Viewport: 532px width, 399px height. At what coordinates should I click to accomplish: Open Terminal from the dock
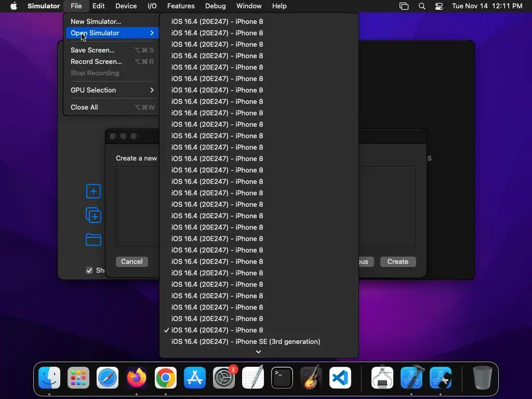point(282,378)
